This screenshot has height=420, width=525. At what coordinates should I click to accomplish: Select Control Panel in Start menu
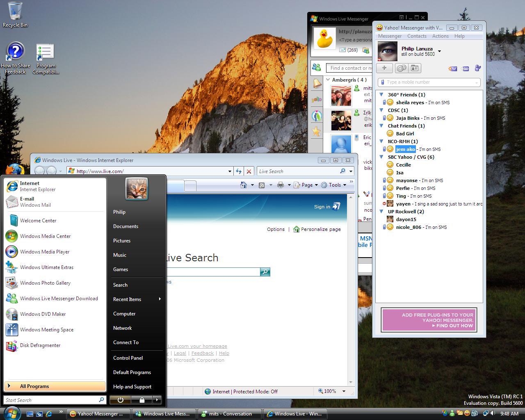click(128, 358)
